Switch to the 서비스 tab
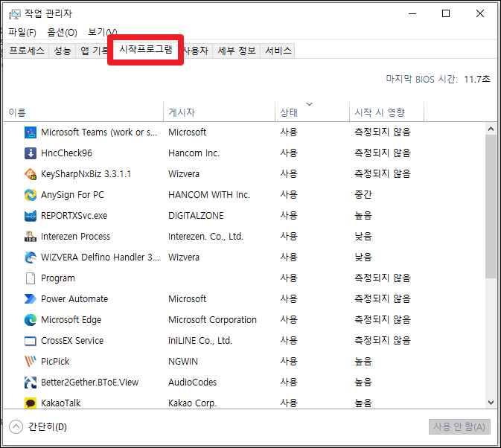The height and width of the screenshot is (448, 501). (278, 51)
